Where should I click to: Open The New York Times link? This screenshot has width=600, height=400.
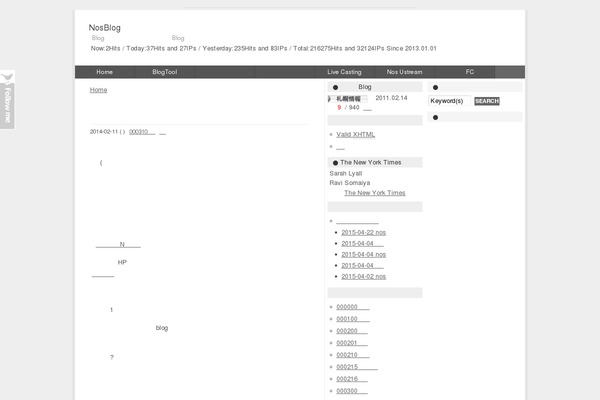click(374, 192)
